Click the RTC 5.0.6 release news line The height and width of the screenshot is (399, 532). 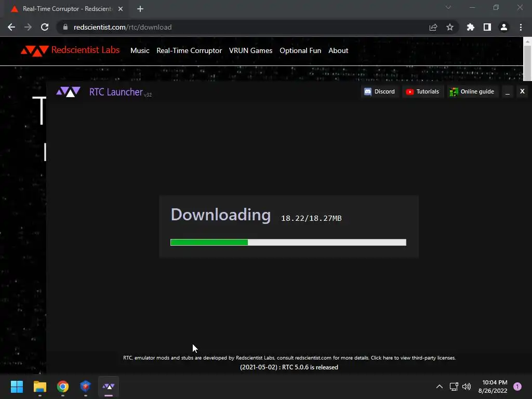coord(289,367)
